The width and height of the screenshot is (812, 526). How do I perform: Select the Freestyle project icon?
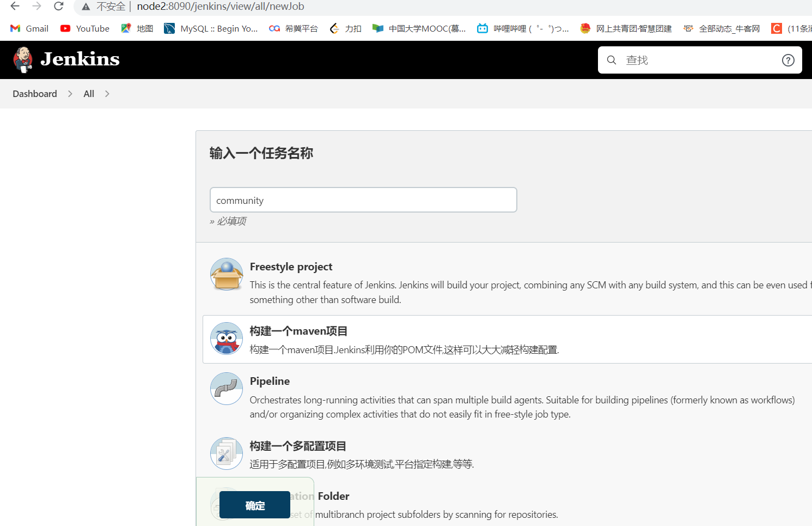[x=227, y=274]
